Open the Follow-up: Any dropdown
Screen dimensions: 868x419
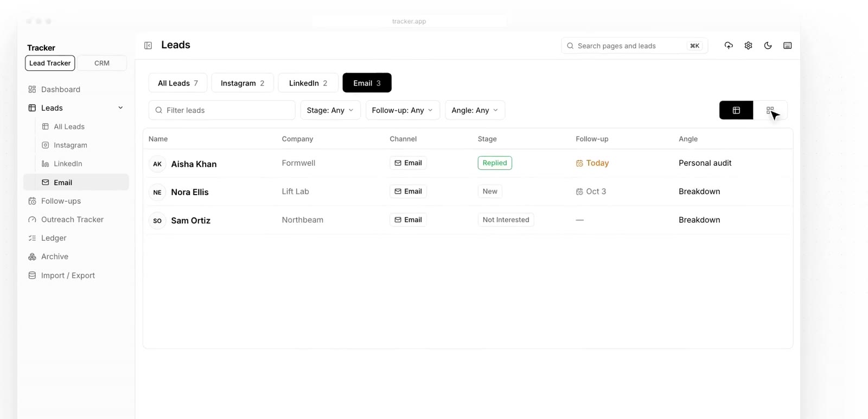click(403, 110)
